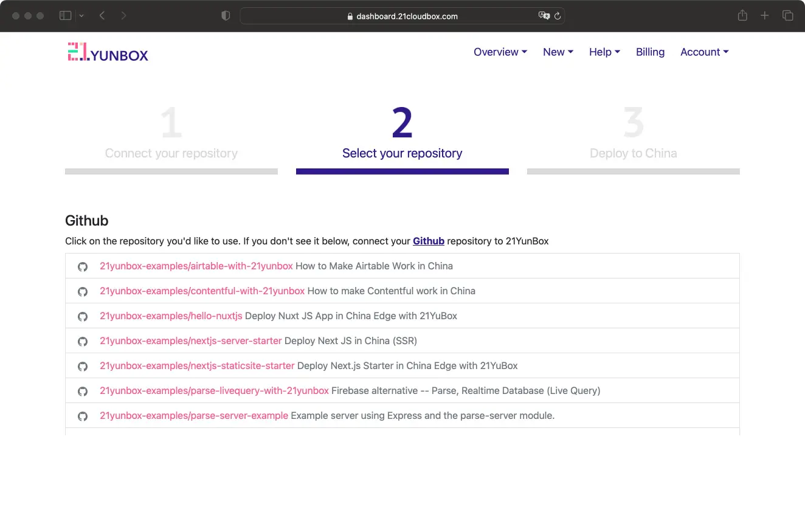Open the New dropdown menu
805x532 pixels.
point(558,52)
